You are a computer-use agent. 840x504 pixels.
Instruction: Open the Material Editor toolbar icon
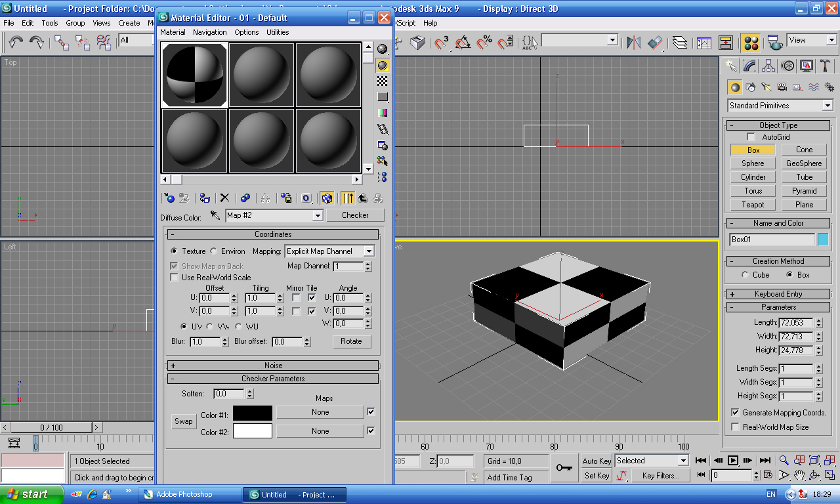click(751, 43)
